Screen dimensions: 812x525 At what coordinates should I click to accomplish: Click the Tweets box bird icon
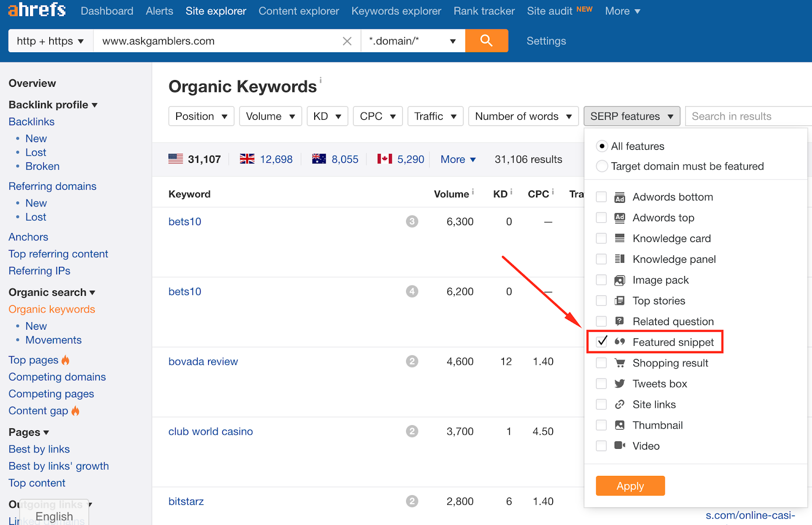620,383
